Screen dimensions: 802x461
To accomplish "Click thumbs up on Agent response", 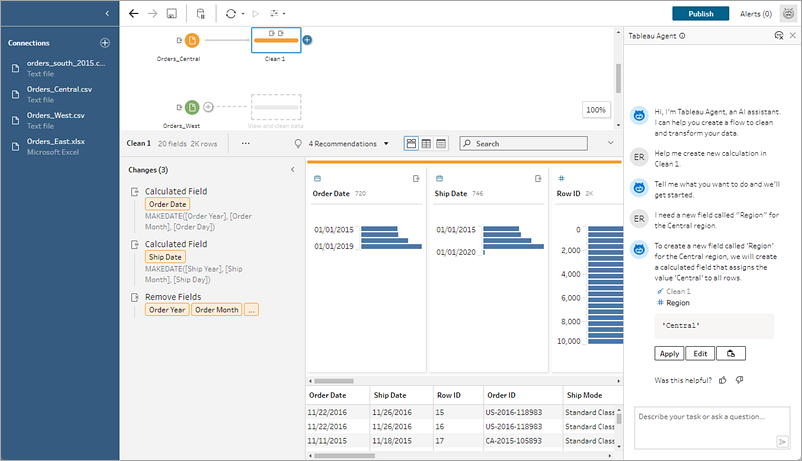I will pos(725,380).
